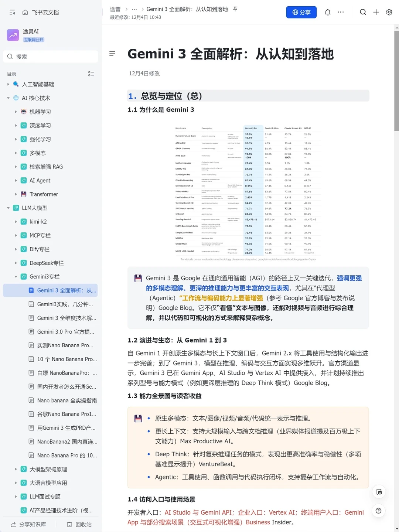Expand the AI Agent node arrow
This screenshot has width=399, height=532.
pos(16,180)
